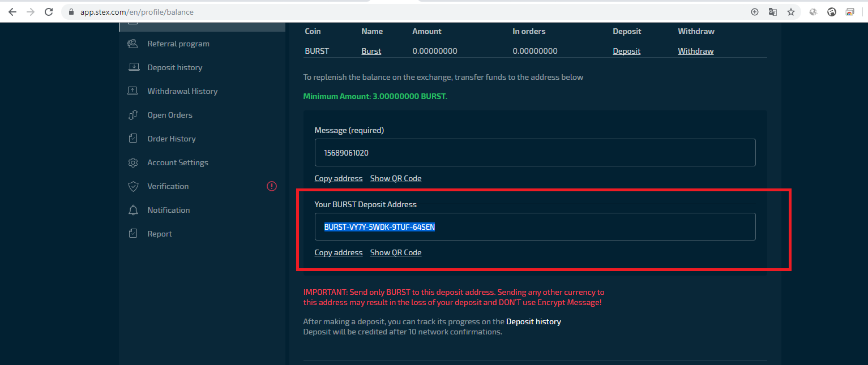Click the Account Settings gear icon
868x365 pixels.
133,162
